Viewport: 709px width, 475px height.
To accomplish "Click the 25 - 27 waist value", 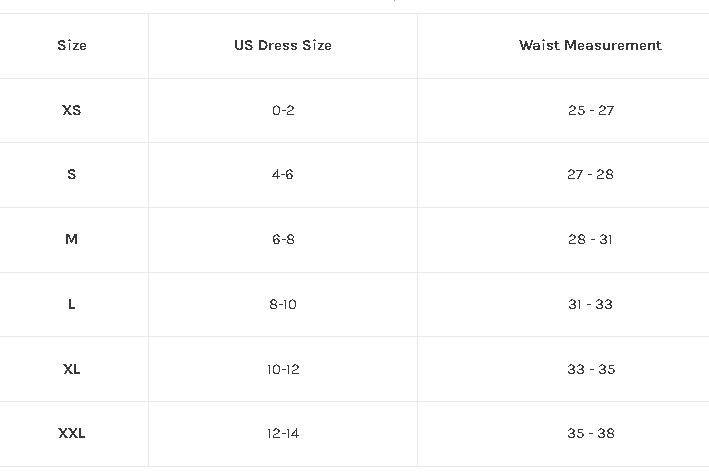I will click(x=590, y=110).
